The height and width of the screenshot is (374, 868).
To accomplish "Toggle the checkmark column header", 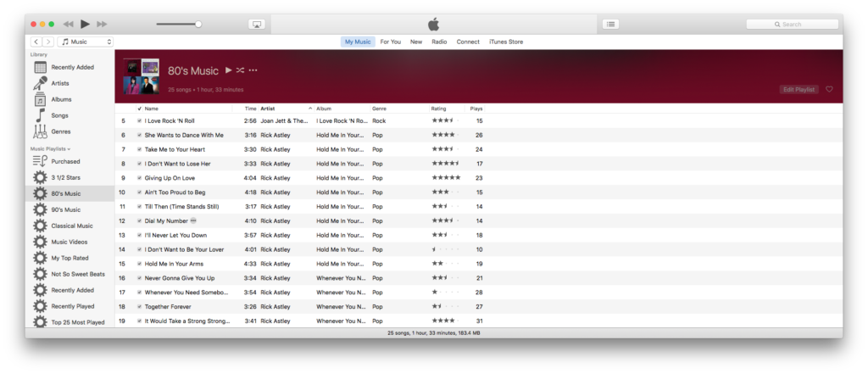I will pyautogui.click(x=140, y=109).
